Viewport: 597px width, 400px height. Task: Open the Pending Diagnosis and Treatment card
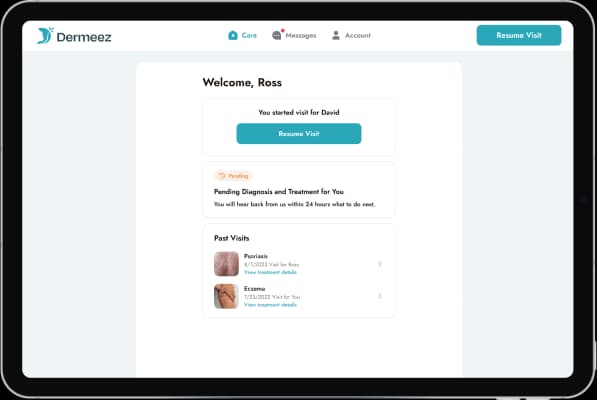click(299, 190)
